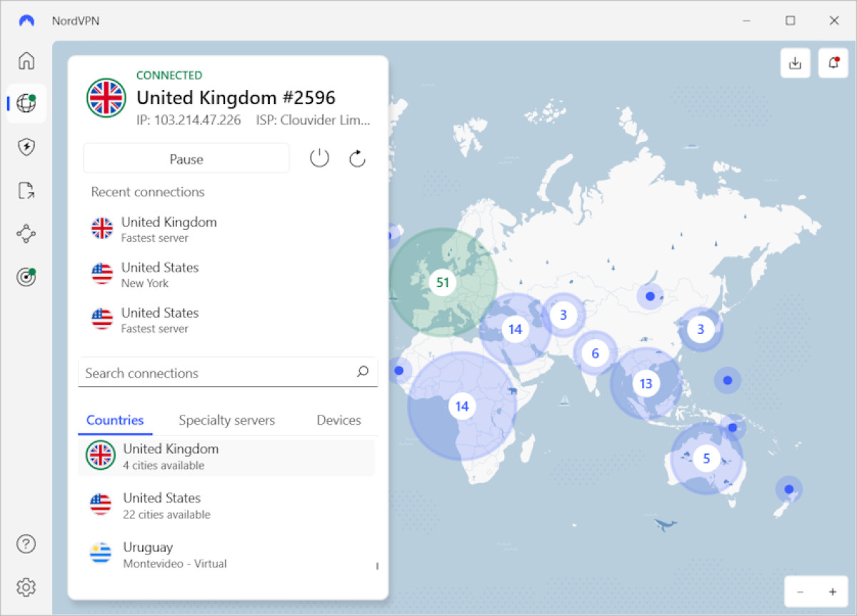Screen dimensions: 857x616
Task: Open the Home icon in sidebar
Action: (26, 61)
